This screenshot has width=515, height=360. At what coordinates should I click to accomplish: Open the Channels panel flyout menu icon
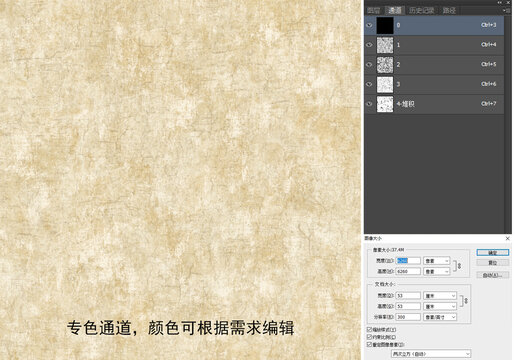pyautogui.click(x=507, y=10)
